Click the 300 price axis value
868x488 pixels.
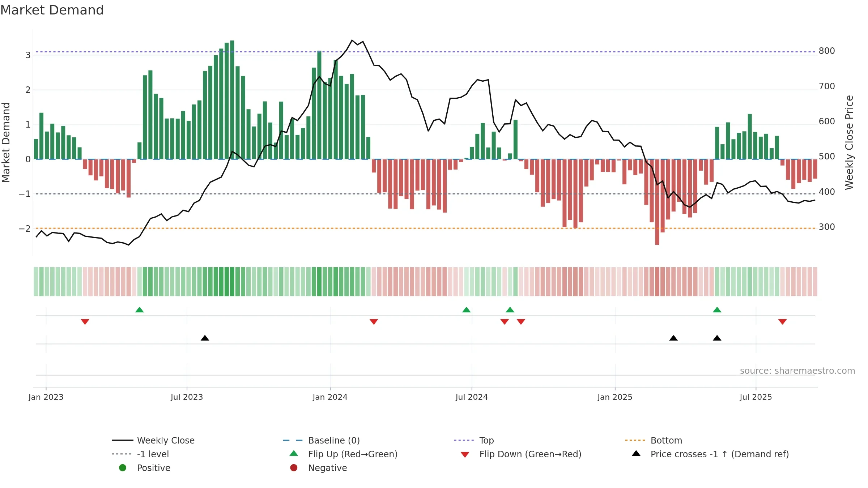point(827,227)
